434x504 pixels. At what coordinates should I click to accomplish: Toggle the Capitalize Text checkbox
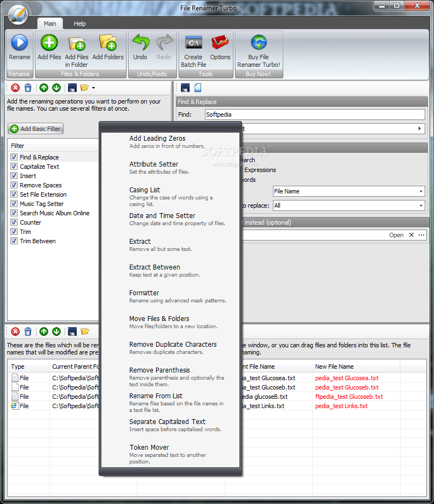(14, 166)
